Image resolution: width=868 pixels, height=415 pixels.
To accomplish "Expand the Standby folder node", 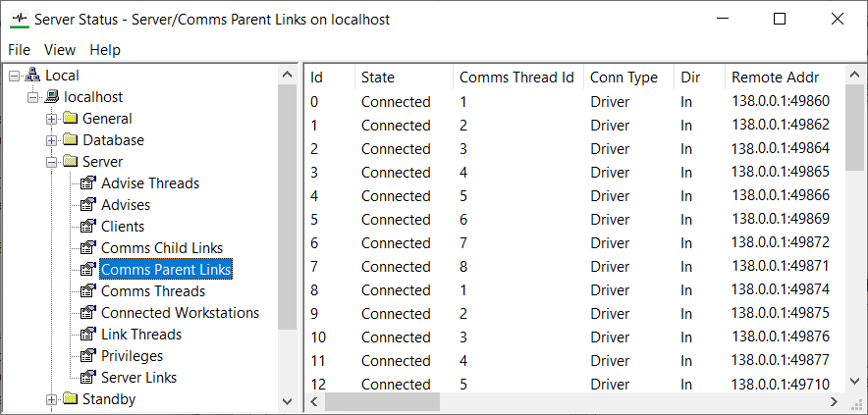I will point(52,399).
